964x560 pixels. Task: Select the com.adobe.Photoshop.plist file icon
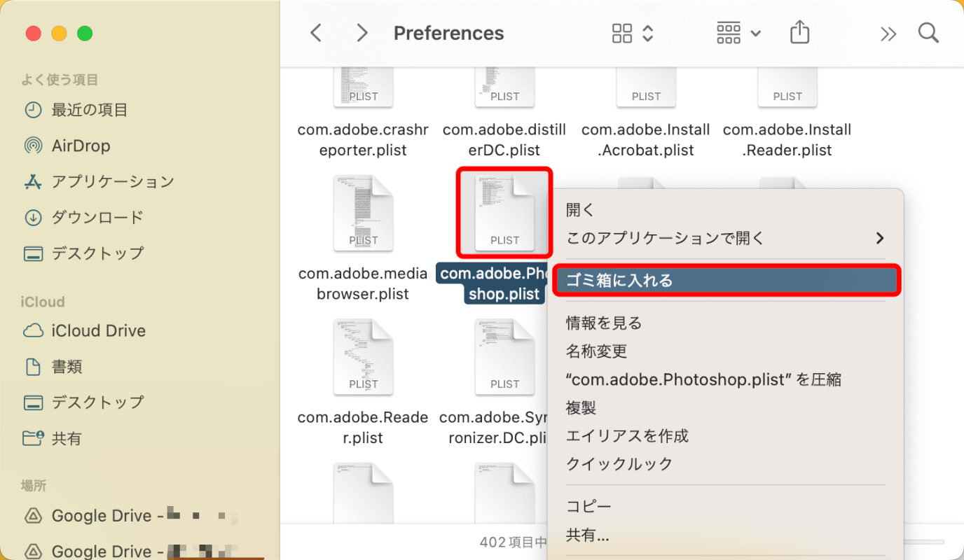tap(504, 213)
